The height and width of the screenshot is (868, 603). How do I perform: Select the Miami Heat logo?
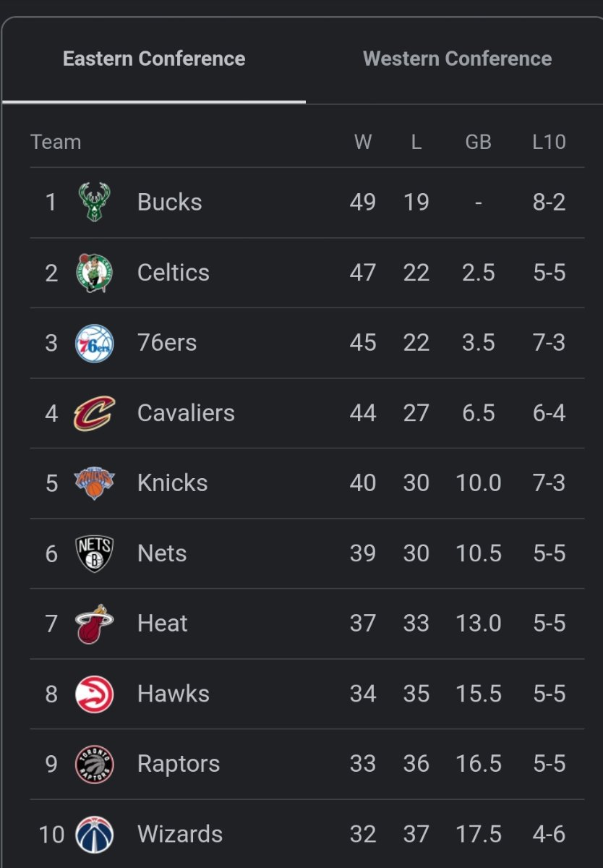(95, 624)
